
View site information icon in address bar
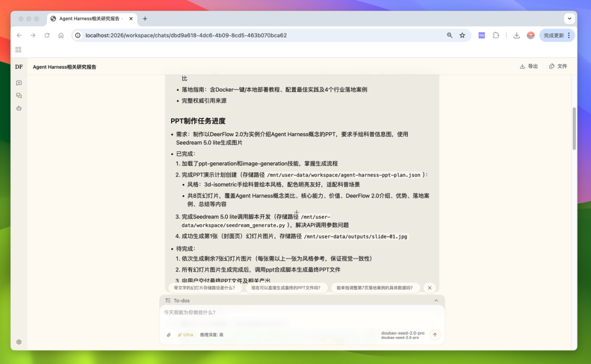[78, 36]
